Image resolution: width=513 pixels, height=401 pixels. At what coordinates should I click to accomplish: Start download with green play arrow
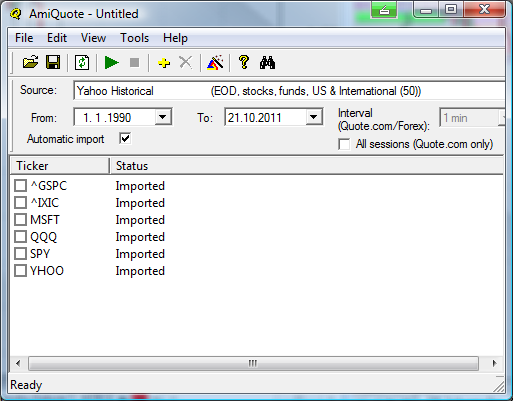click(x=112, y=62)
